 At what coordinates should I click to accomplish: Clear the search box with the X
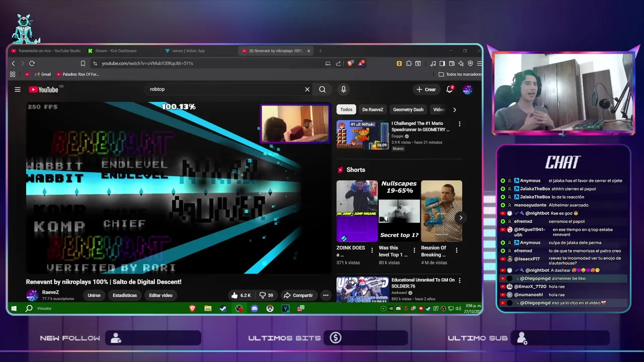pyautogui.click(x=307, y=89)
